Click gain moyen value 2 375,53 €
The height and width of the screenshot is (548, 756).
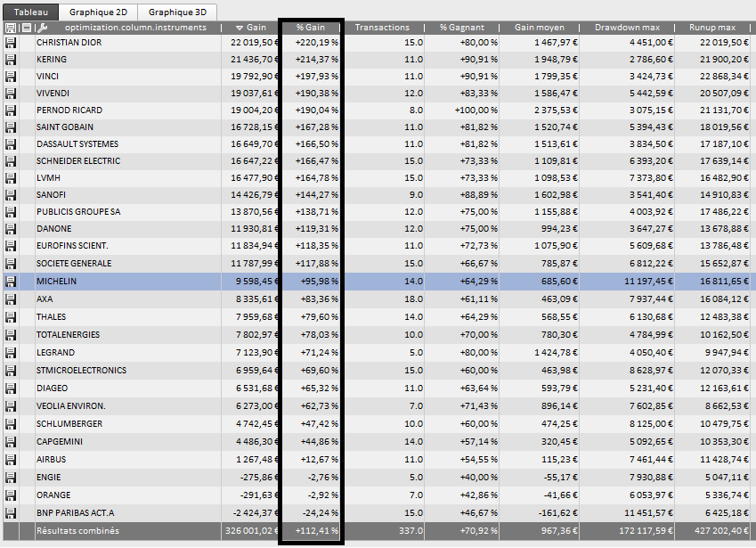(x=556, y=110)
